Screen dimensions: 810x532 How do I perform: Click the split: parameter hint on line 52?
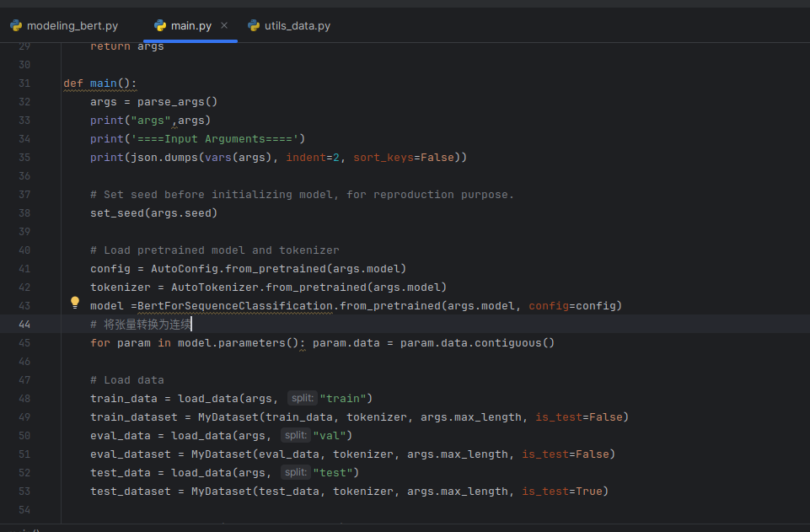tap(297, 471)
